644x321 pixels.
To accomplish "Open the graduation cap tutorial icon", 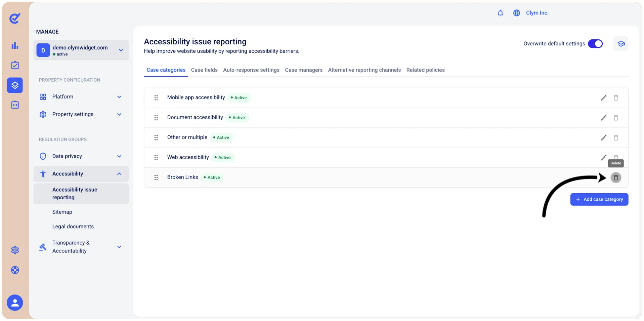I will 621,44.
